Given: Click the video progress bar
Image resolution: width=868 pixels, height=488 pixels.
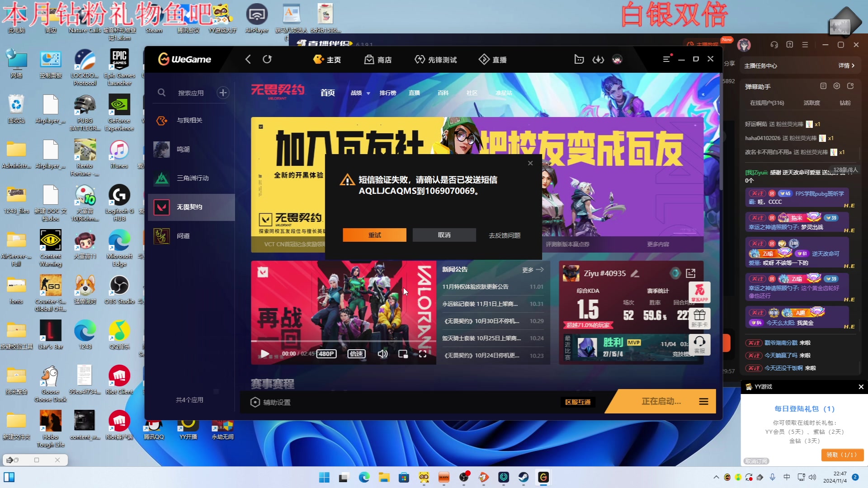Looking at the screenshot, I should (344, 341).
